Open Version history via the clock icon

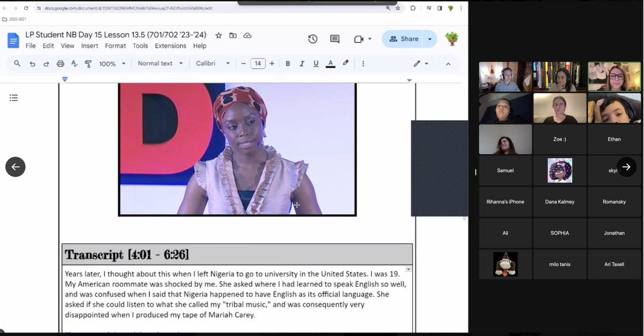313,39
